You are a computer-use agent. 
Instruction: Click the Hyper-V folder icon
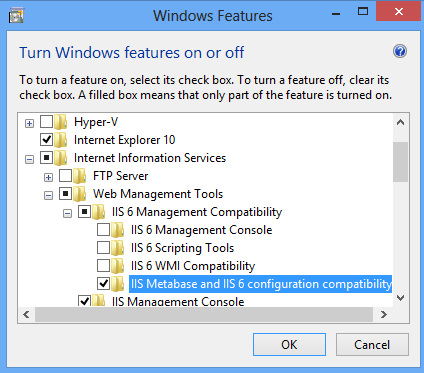[x=61, y=122]
